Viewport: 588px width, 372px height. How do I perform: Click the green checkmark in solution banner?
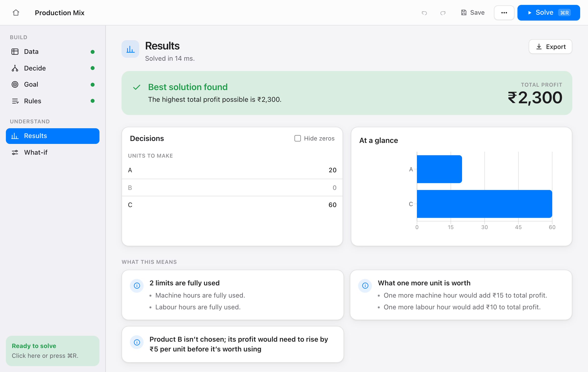pyautogui.click(x=137, y=87)
